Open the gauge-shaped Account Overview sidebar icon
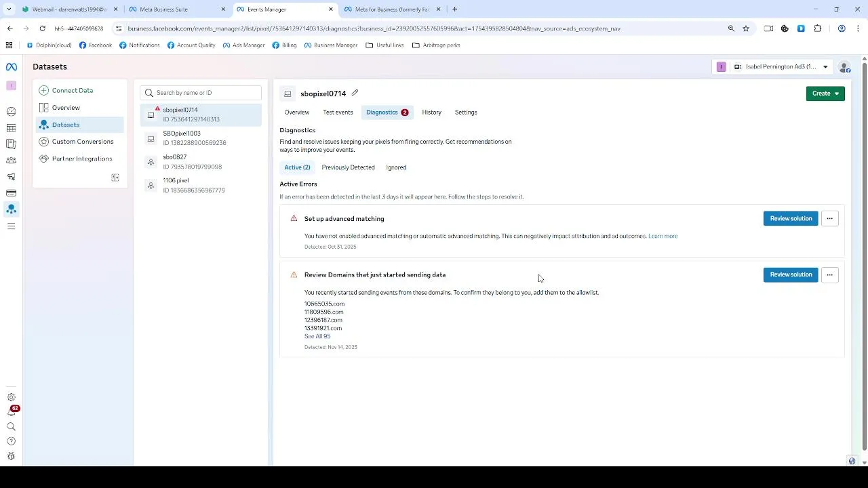Screen dimensions: 868x488 point(11,112)
